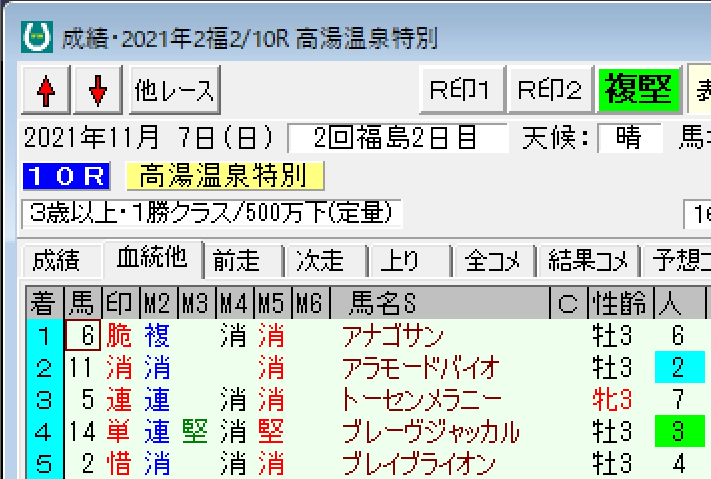The height and width of the screenshot is (479, 711).
Task: Click the yellow 高湯温泉特別 race name label
Action: tap(225, 176)
